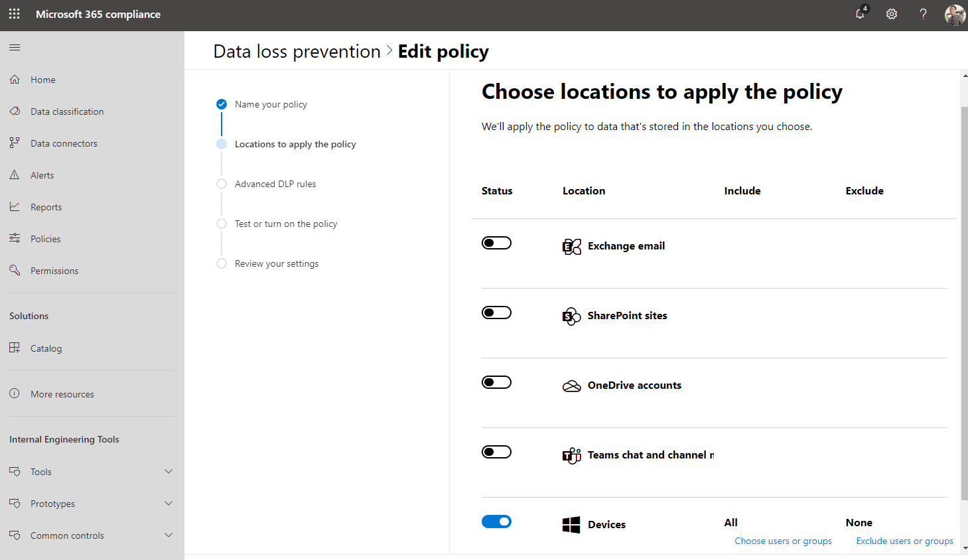
Task: Turn on the SharePoint sites location
Action: click(496, 312)
